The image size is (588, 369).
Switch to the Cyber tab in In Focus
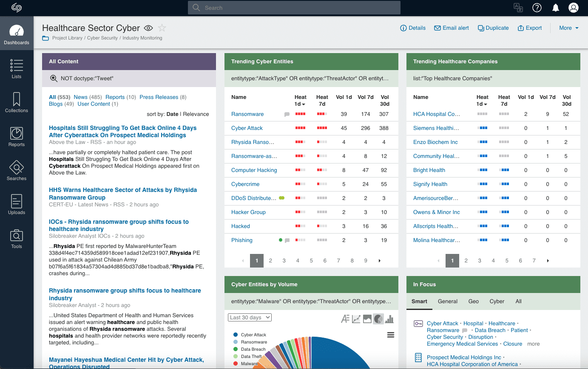point(497,301)
